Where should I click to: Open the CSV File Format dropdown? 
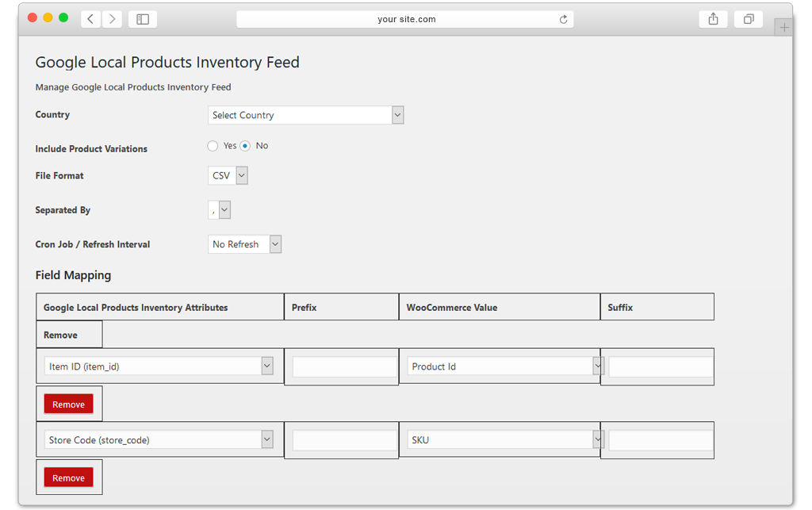(228, 175)
